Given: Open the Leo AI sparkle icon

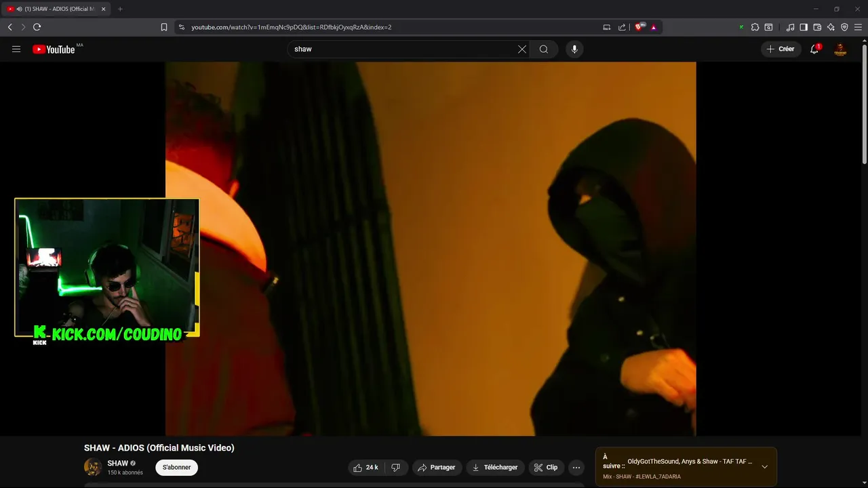Looking at the screenshot, I should click(831, 27).
